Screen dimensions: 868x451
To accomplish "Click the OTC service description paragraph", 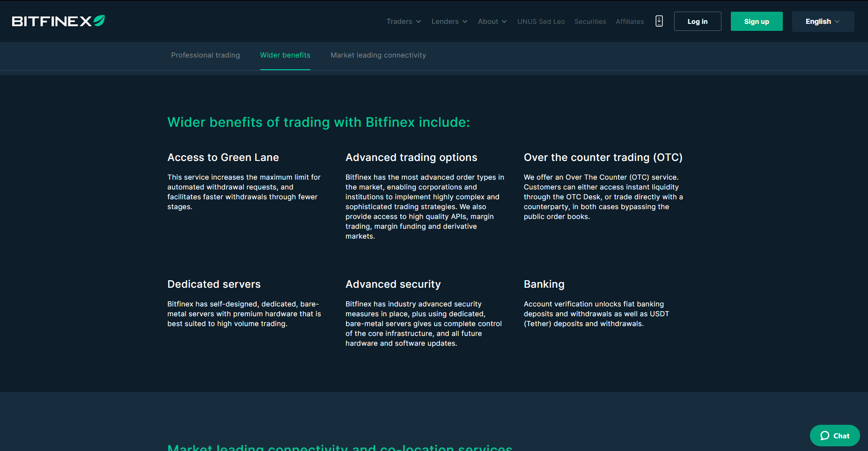I will (603, 196).
